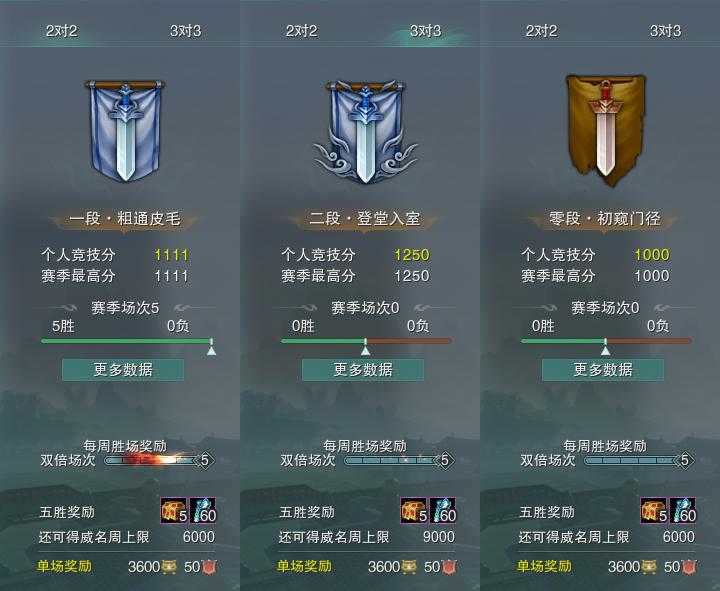720x591 pixels.
Task: Select the 2对2 tab in the 零段 panel
Action: pyautogui.click(x=541, y=31)
